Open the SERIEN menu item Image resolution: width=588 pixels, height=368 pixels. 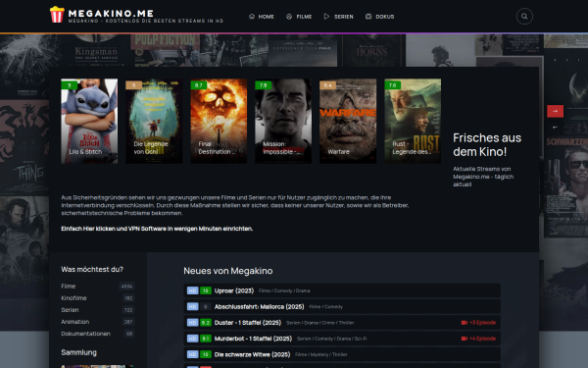pos(339,17)
